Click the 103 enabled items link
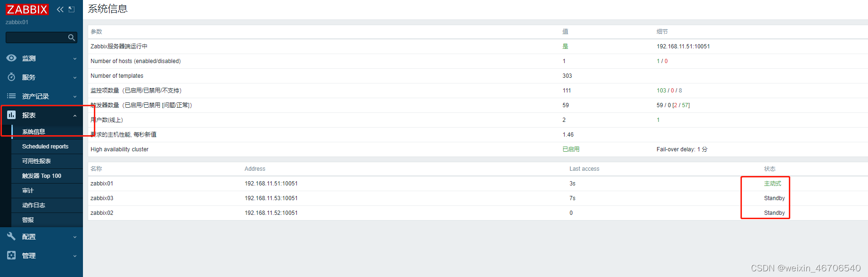 (x=661, y=91)
